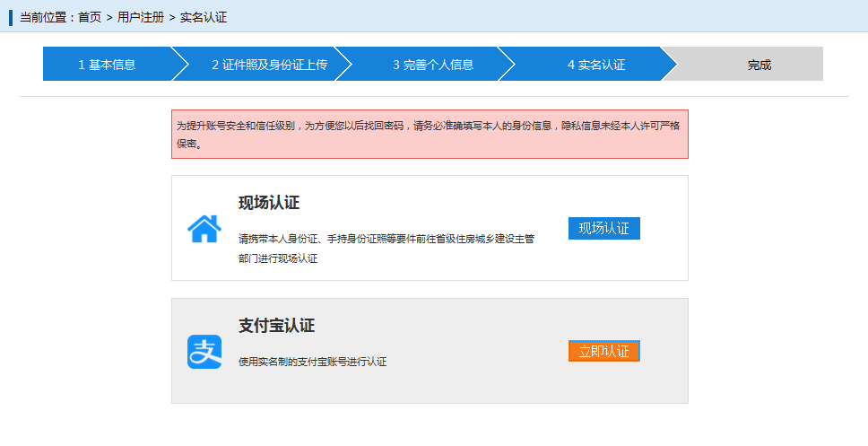868x446 pixels.
Task: Click the > separator after 首页
Action: 109,17
